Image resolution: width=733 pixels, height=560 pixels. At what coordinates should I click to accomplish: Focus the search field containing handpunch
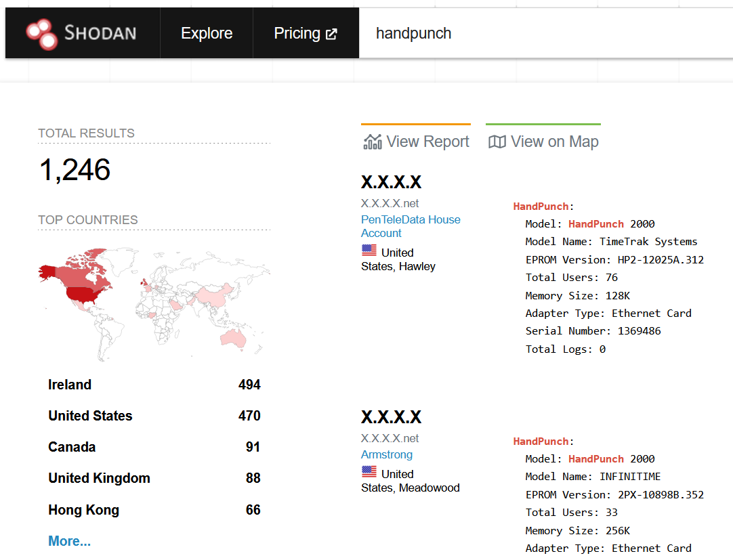tap(545, 33)
